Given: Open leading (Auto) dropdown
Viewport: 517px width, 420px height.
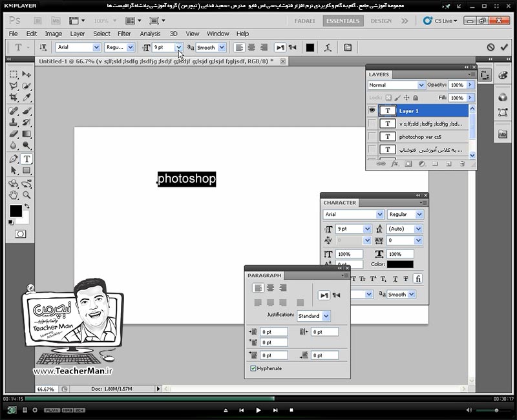Looking at the screenshot, I should tap(418, 229).
